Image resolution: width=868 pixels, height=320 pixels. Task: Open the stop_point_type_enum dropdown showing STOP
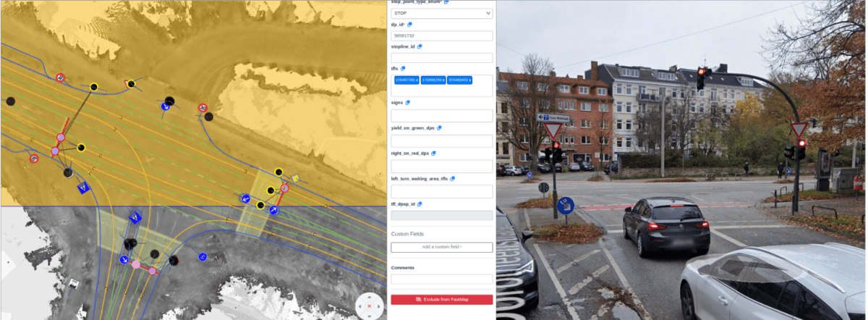click(442, 13)
